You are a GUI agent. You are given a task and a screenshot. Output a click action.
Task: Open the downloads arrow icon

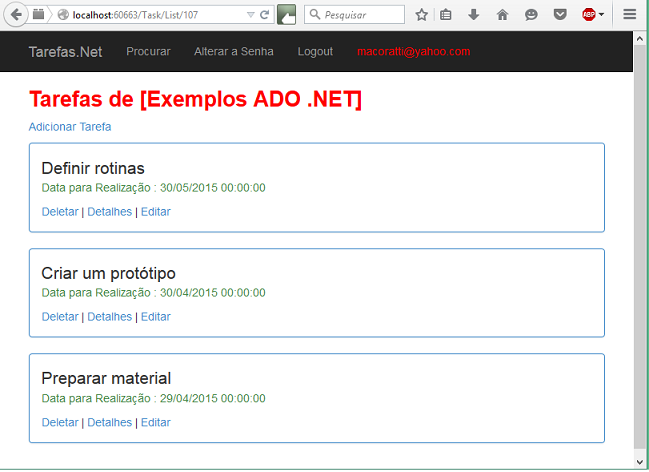[x=474, y=15]
